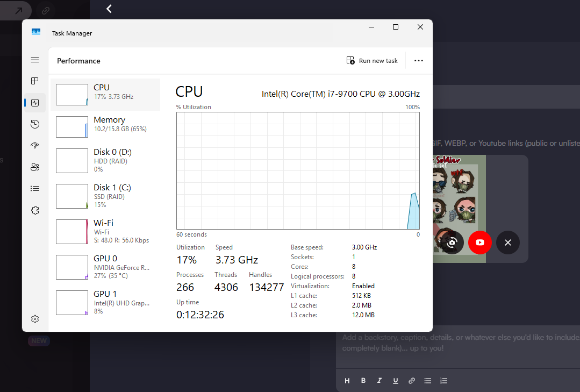580x392 pixels.
Task: Click the NEW badge in background sidebar
Action: point(39,341)
